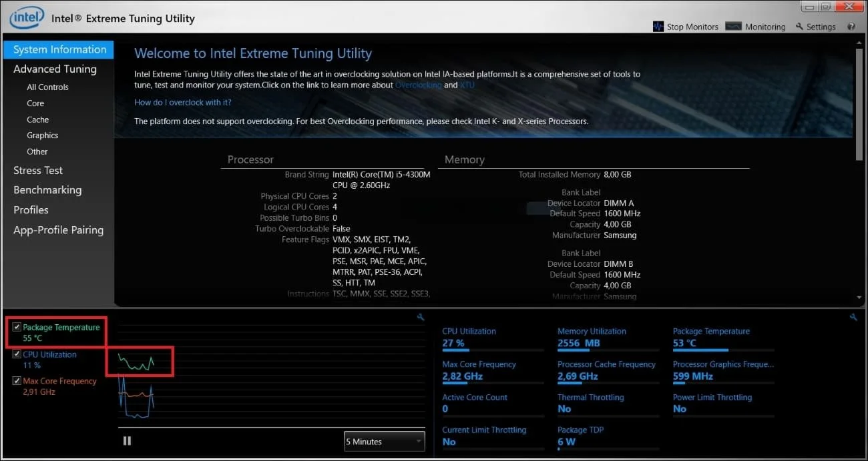The image size is (868, 461).
Task: Select the System Information tab
Action: coord(59,49)
